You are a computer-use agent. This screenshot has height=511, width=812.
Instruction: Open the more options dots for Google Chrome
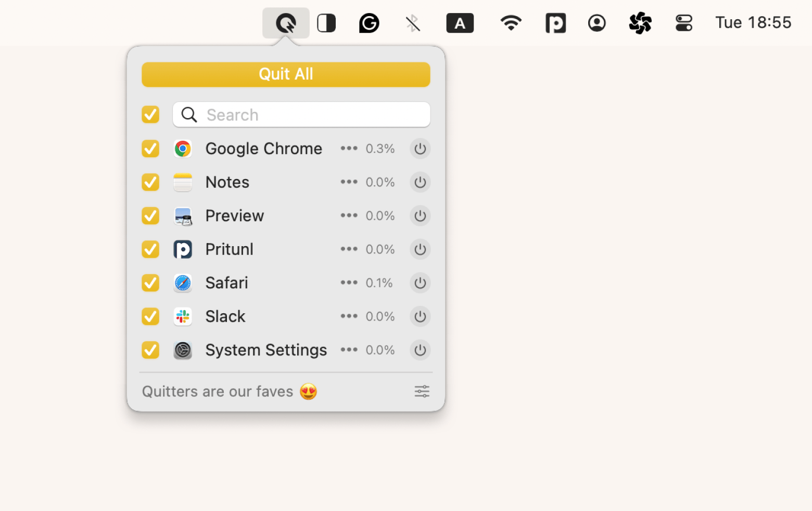tap(349, 148)
